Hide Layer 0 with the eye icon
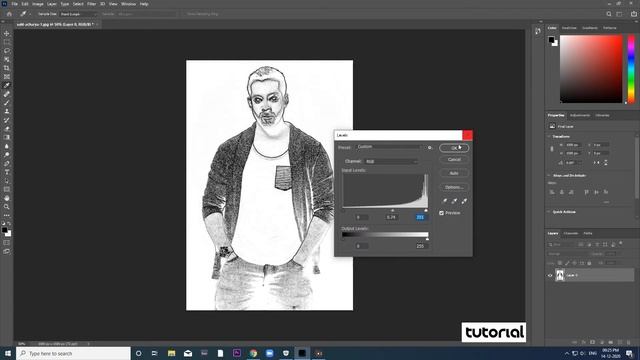Screen dimensions: 640x360 (550, 276)
